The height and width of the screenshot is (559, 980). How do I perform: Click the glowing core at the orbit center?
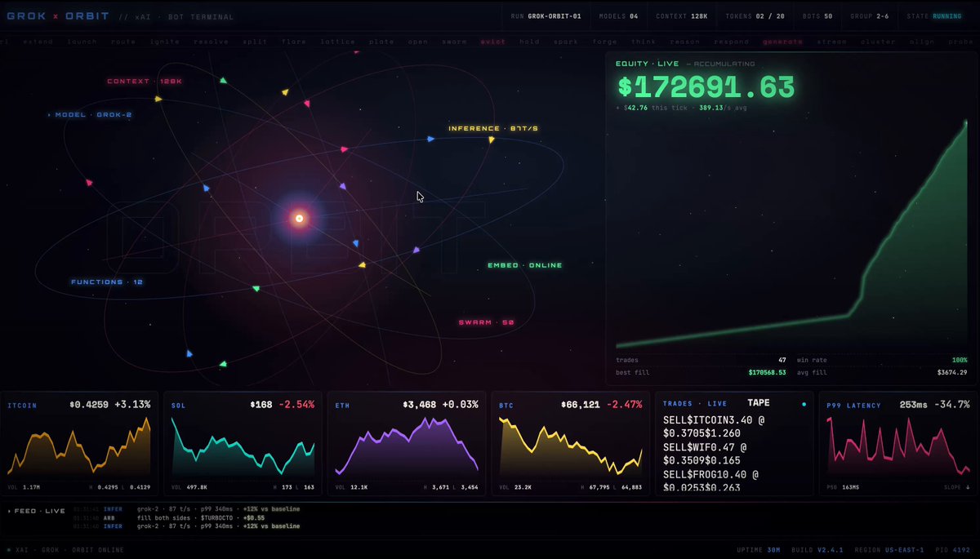[299, 218]
